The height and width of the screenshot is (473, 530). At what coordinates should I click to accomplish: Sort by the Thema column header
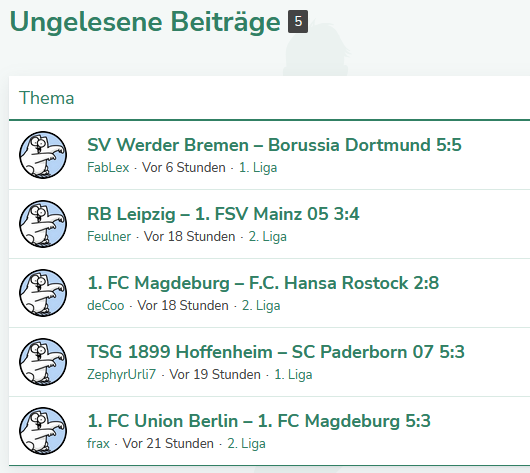46,98
